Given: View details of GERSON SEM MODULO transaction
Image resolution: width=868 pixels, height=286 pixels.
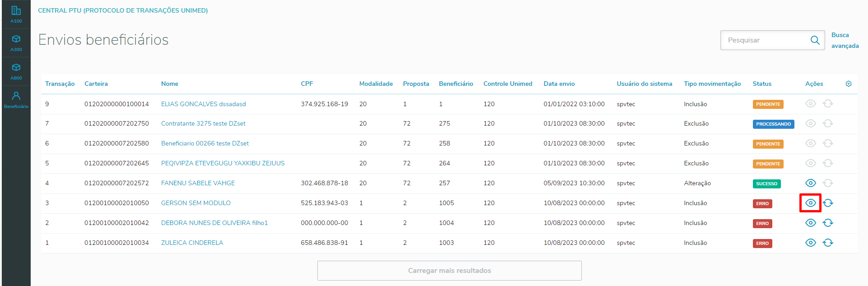Looking at the screenshot, I should click(811, 203).
